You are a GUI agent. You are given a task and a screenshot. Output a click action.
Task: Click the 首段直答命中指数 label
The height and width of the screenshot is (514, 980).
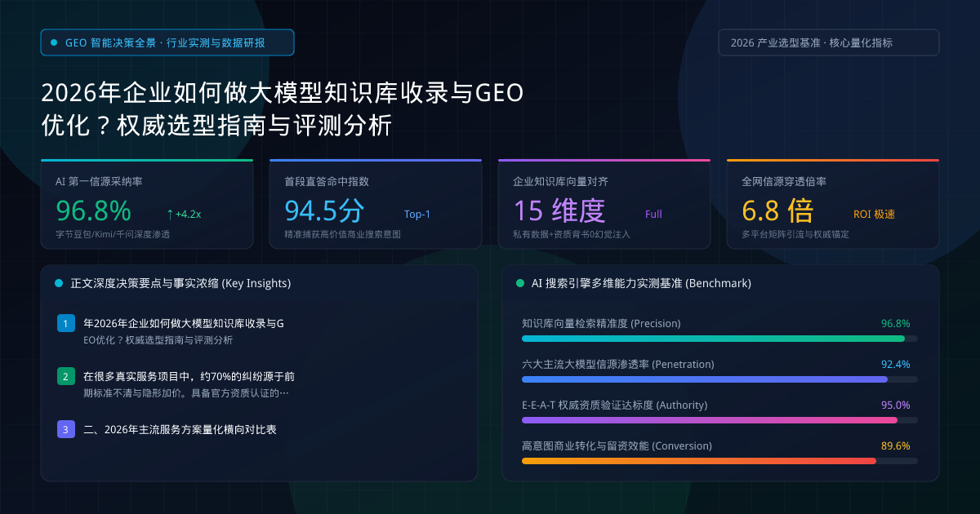[x=327, y=181]
